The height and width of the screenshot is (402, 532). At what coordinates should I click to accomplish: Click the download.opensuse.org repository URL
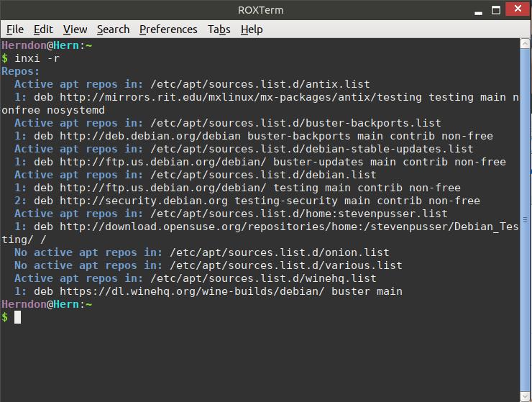pos(289,227)
